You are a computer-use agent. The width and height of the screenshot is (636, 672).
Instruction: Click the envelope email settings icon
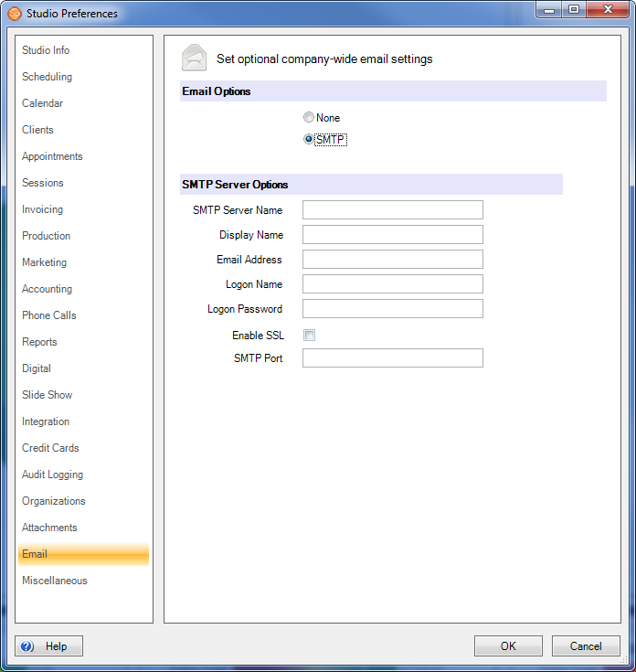pyautogui.click(x=194, y=59)
